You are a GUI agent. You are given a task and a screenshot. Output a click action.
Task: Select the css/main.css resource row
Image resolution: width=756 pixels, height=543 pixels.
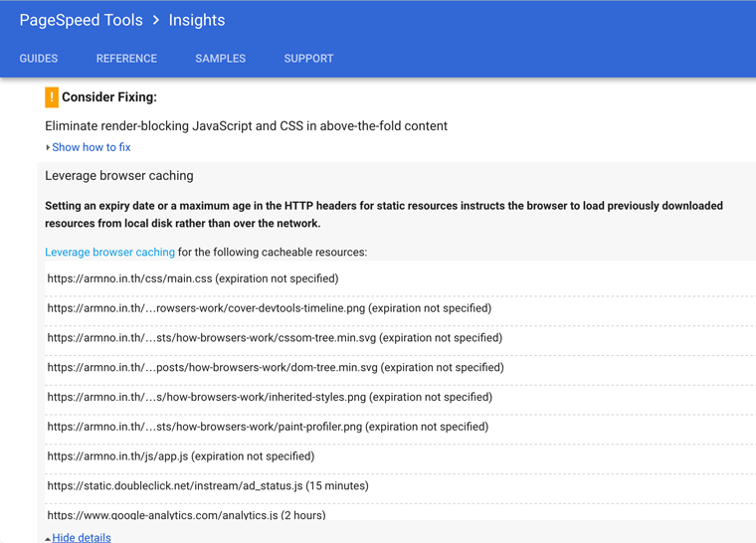click(400, 278)
